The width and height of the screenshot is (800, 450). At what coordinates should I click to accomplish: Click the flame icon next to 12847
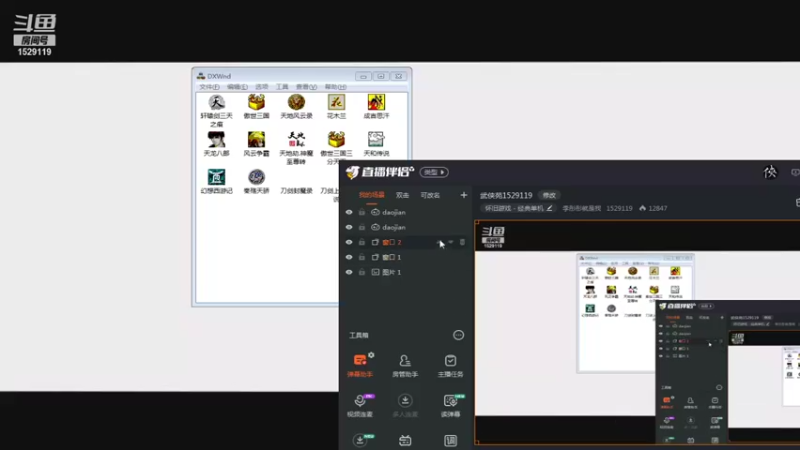point(642,208)
